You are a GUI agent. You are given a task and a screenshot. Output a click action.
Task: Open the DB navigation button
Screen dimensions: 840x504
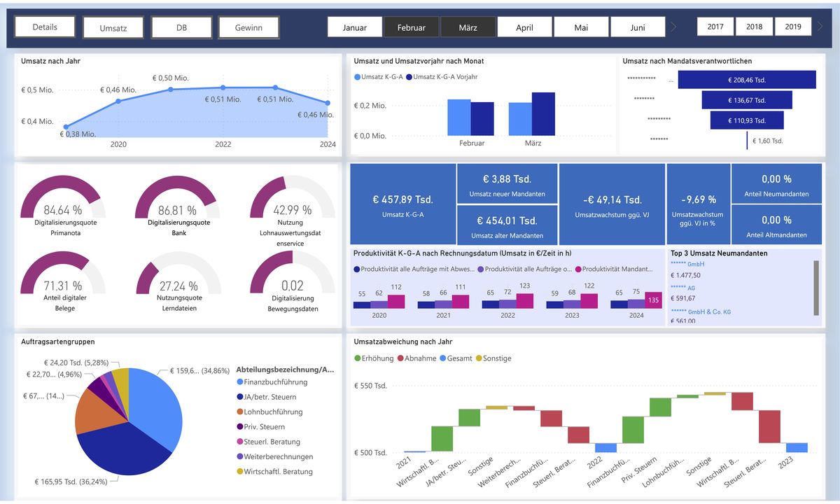(x=181, y=27)
